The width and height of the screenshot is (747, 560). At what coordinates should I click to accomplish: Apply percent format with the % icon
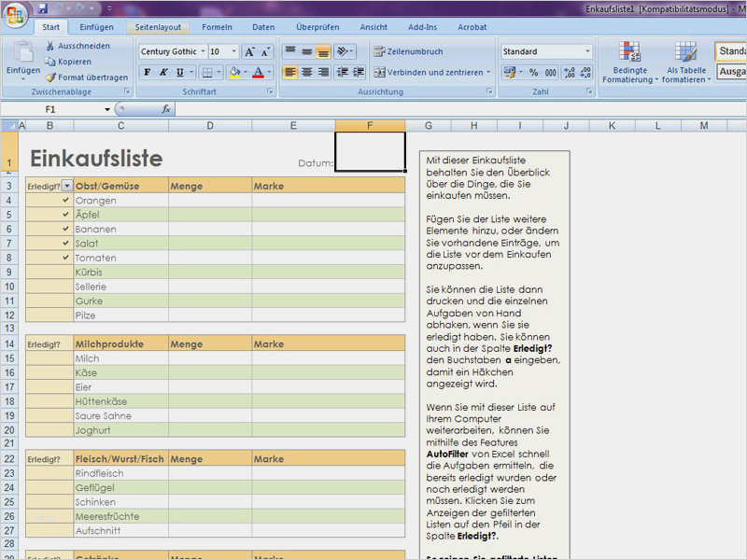533,72
